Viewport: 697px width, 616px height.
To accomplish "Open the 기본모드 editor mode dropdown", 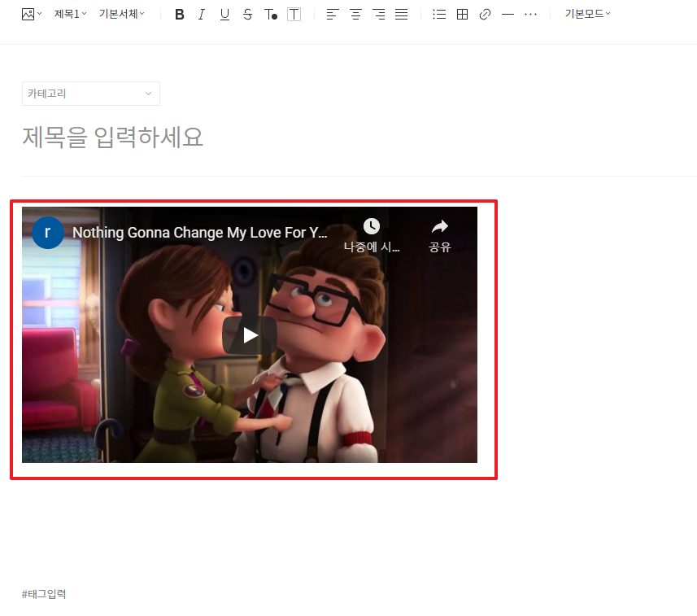I will 587,14.
